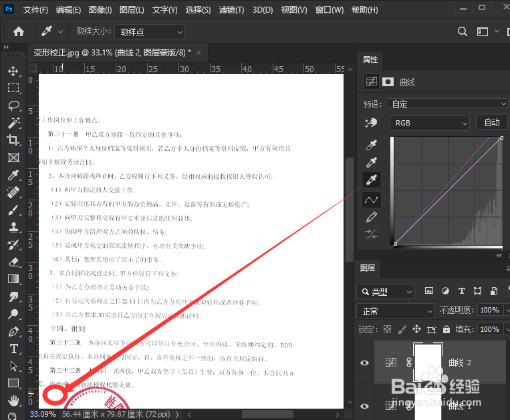Click the 不透明度 100% opacity field
The height and width of the screenshot is (420, 510).
[489, 310]
